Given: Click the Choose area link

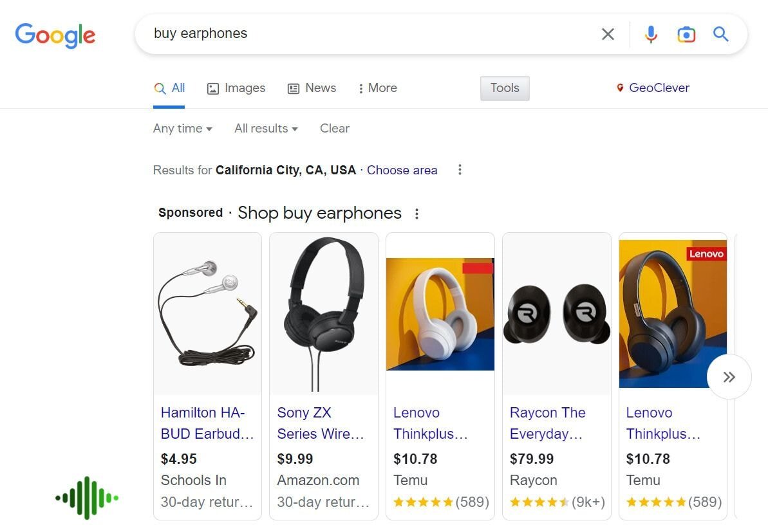Looking at the screenshot, I should coord(402,170).
